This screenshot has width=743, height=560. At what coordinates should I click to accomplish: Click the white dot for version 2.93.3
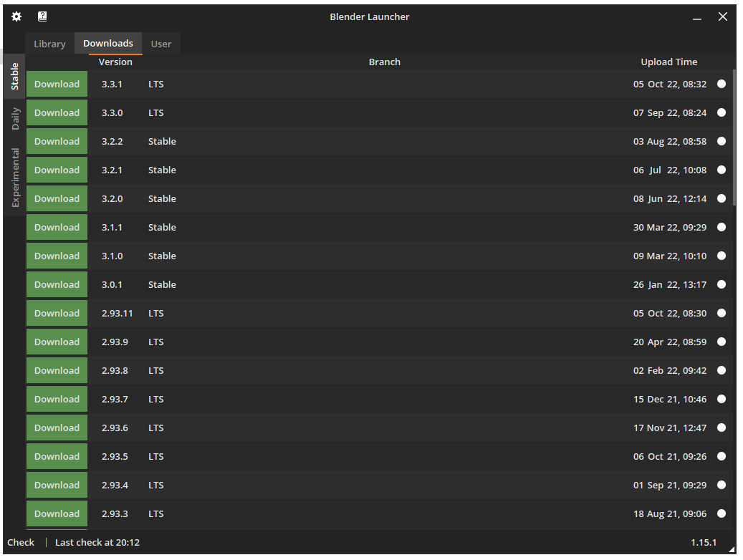pyautogui.click(x=722, y=514)
